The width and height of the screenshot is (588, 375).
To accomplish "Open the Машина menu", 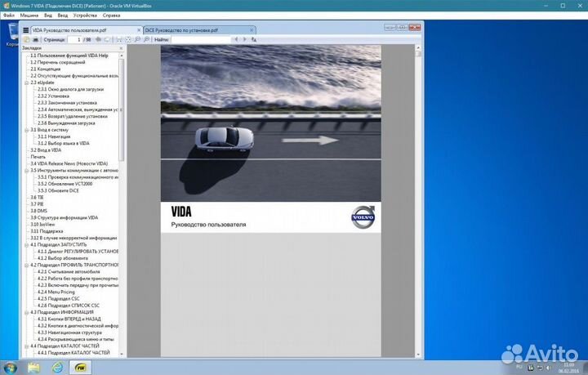I will 29,15.
